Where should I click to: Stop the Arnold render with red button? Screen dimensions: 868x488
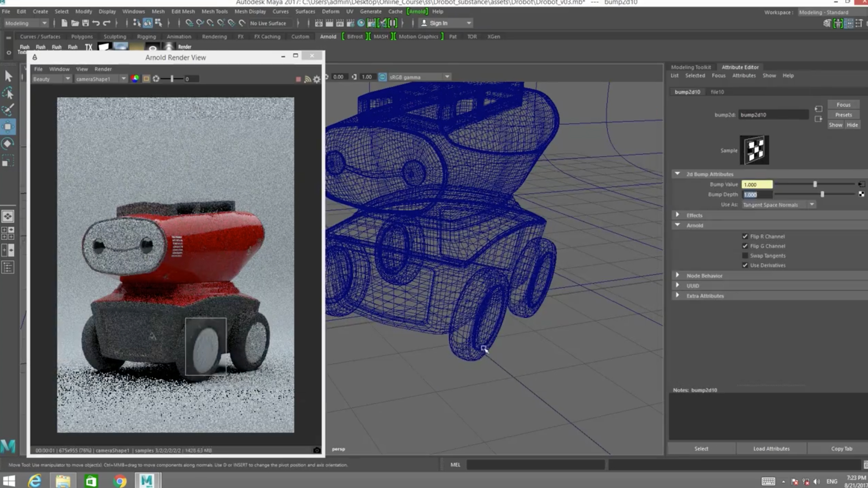coord(298,79)
